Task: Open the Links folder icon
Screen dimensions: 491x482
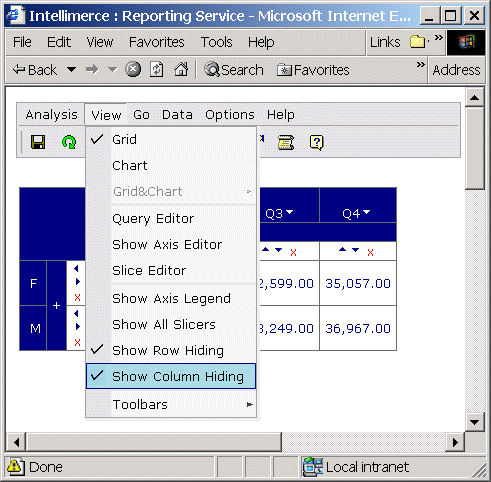Action: [417, 42]
